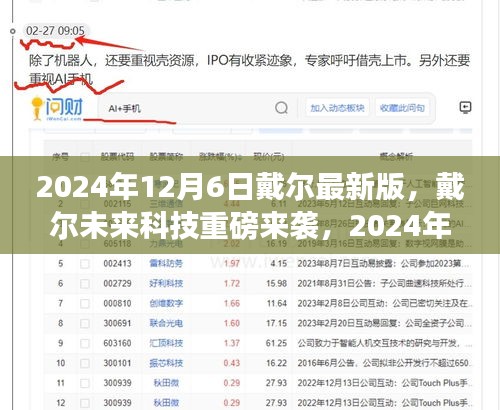Image resolution: width=500 pixels, height=410 pixels.
Task: Open the 联合光电 stock link
Action: tap(166, 323)
